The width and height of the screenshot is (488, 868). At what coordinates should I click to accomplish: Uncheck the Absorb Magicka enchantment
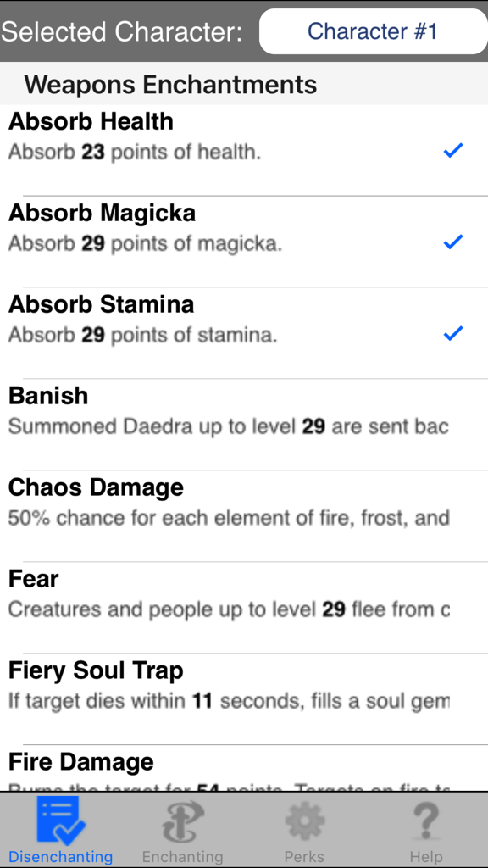(453, 242)
